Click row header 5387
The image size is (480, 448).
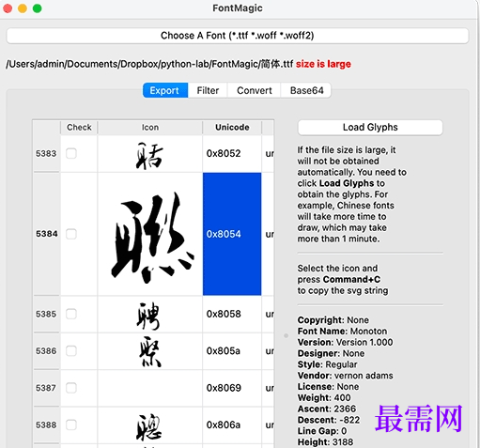[x=46, y=388]
